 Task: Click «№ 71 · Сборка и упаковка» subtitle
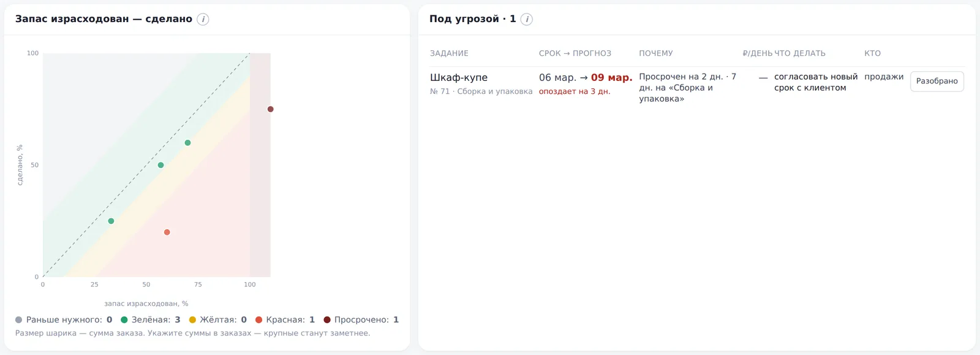click(x=481, y=91)
